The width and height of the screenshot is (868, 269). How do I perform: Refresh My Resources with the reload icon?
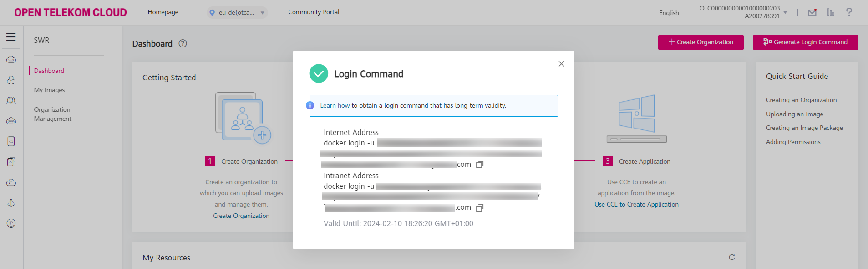coord(731,257)
